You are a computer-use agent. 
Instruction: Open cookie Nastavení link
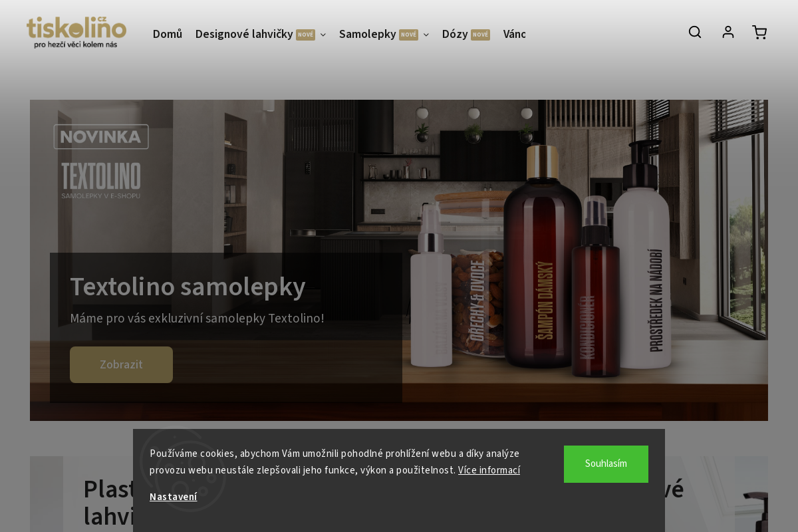[174, 497]
